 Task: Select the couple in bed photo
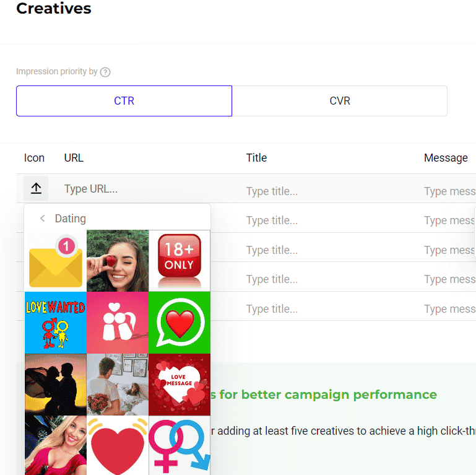point(118,385)
